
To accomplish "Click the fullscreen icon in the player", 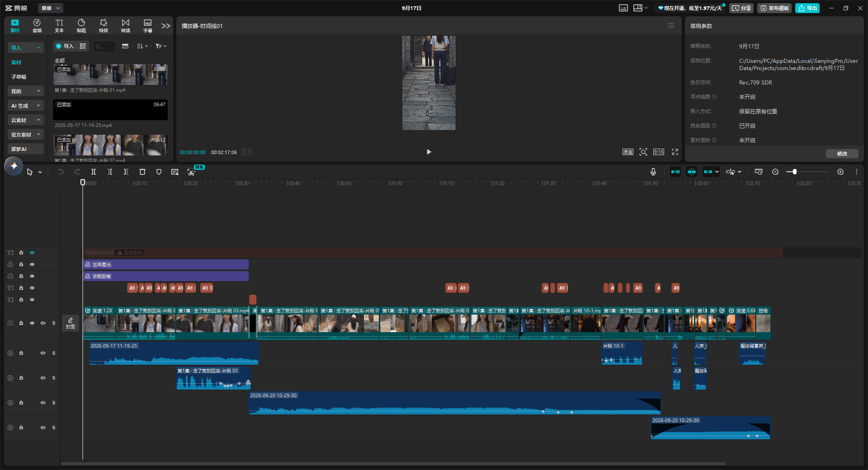I will coord(675,152).
